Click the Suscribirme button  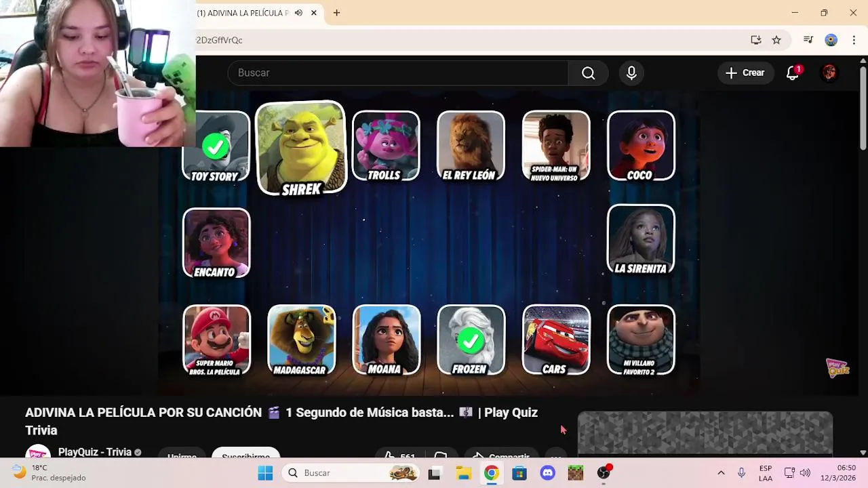[x=245, y=453]
